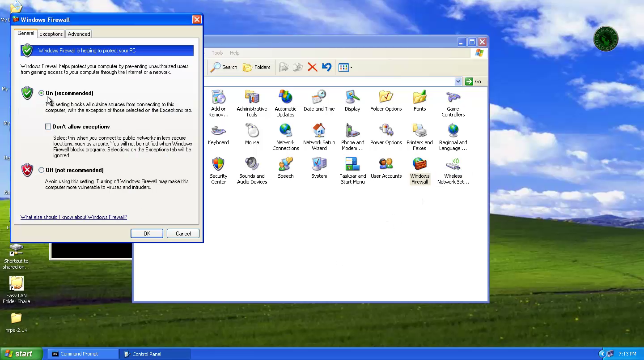Open Add or Remove Programs icon
644x360 pixels.
tap(218, 103)
